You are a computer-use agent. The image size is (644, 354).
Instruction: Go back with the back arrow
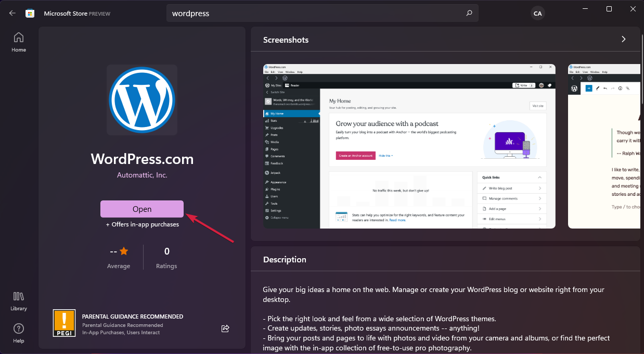[x=12, y=14]
